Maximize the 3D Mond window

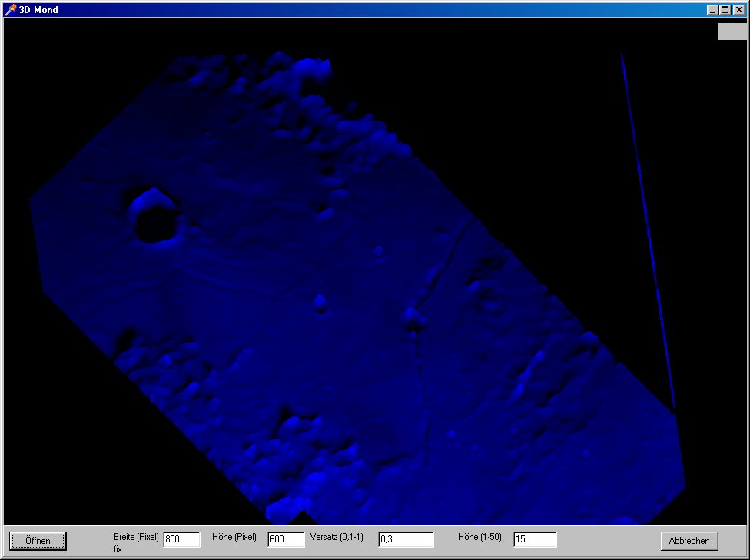pyautogui.click(x=725, y=9)
